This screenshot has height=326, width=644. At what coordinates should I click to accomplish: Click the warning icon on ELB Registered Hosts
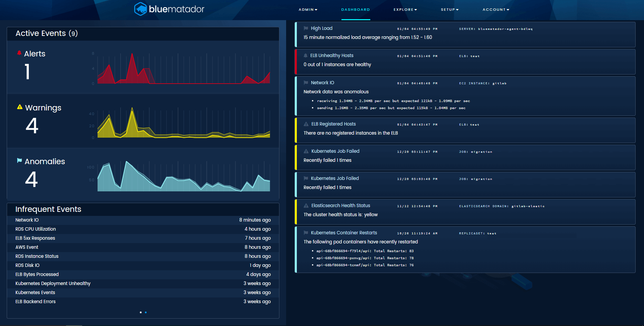pyautogui.click(x=306, y=124)
